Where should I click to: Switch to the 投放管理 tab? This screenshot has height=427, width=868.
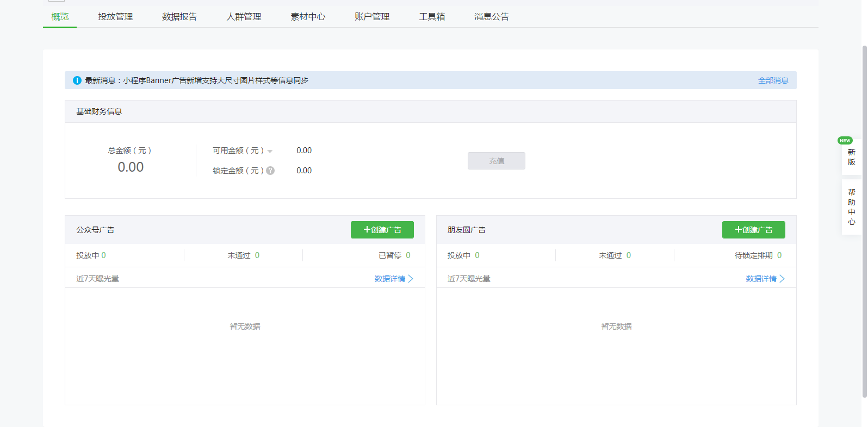click(115, 17)
